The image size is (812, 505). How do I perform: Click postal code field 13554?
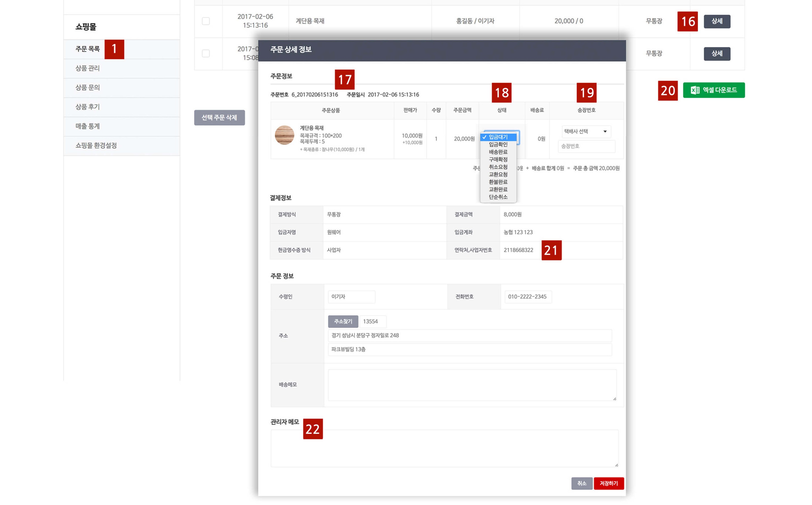(x=373, y=321)
